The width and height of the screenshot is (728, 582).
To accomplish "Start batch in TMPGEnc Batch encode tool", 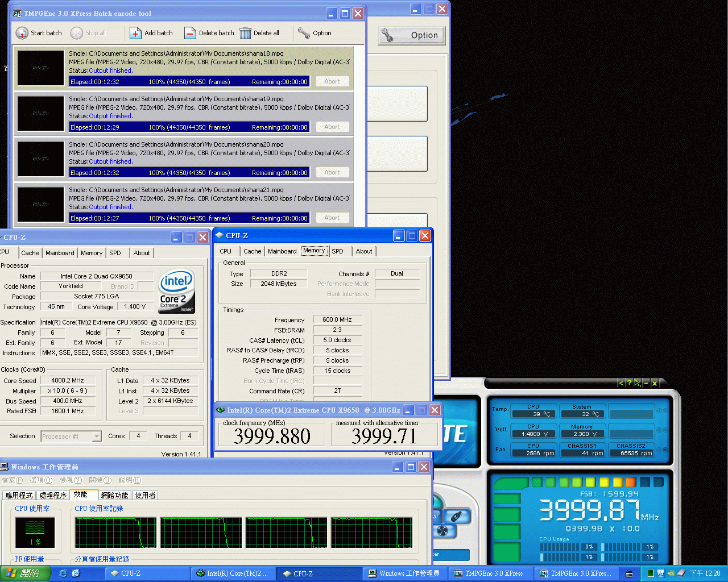I will (39, 33).
